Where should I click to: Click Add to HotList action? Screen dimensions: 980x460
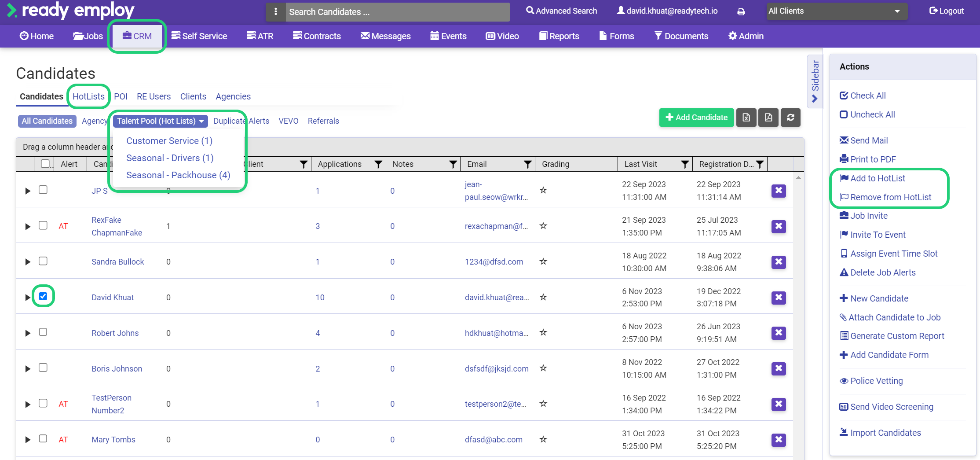[873, 178]
